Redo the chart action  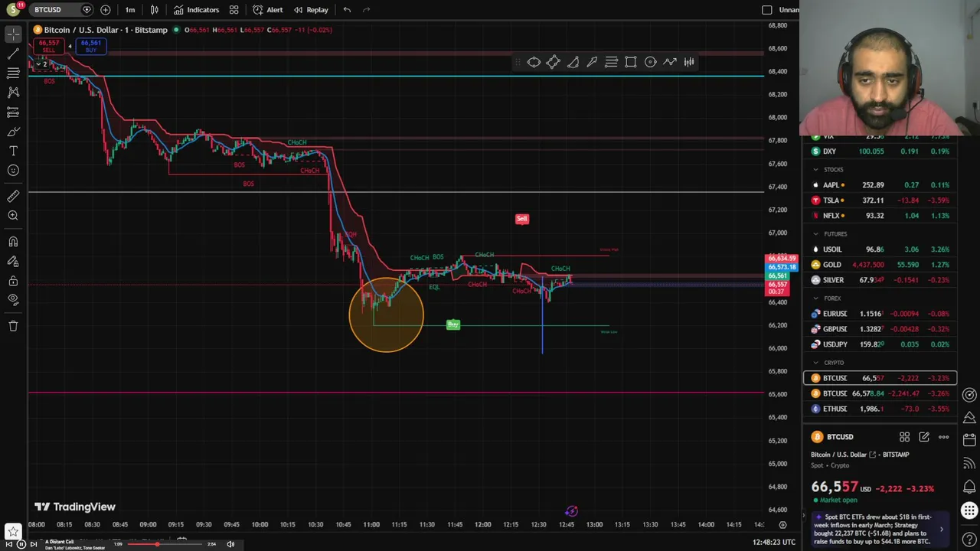point(367,10)
